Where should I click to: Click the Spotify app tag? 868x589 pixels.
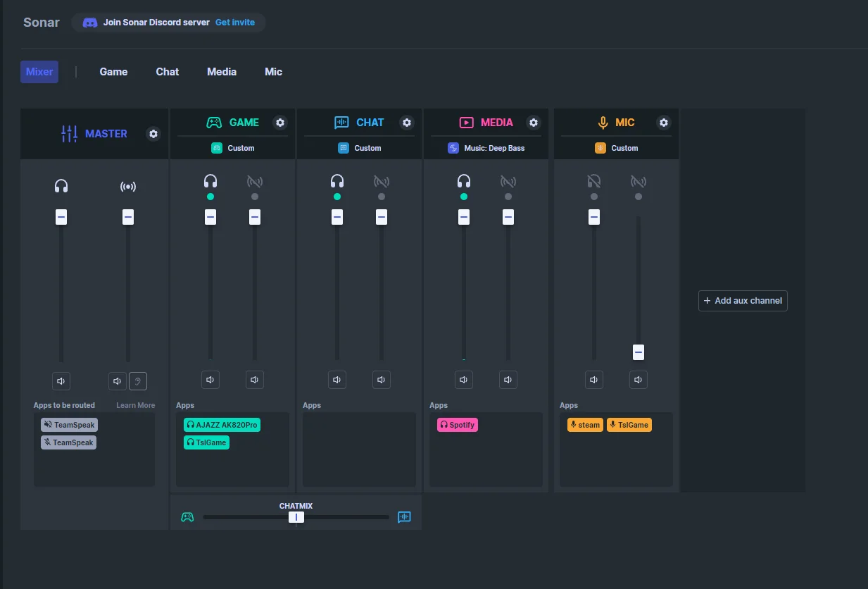[x=457, y=425]
